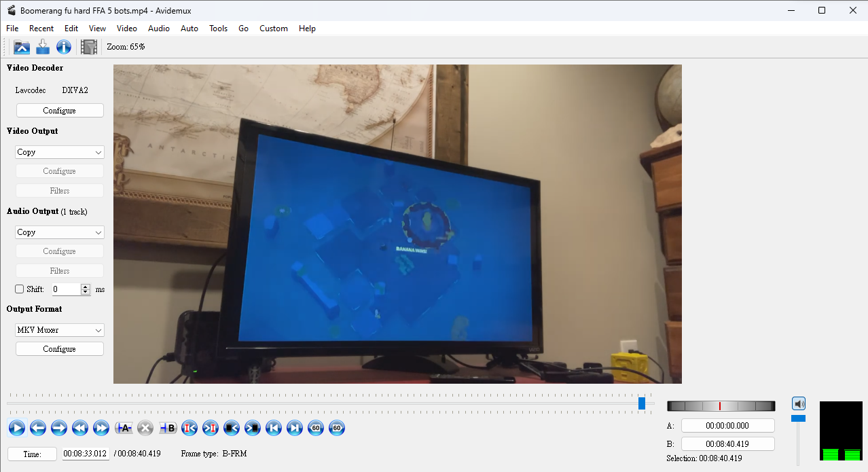Click the marker B time field

click(728, 444)
